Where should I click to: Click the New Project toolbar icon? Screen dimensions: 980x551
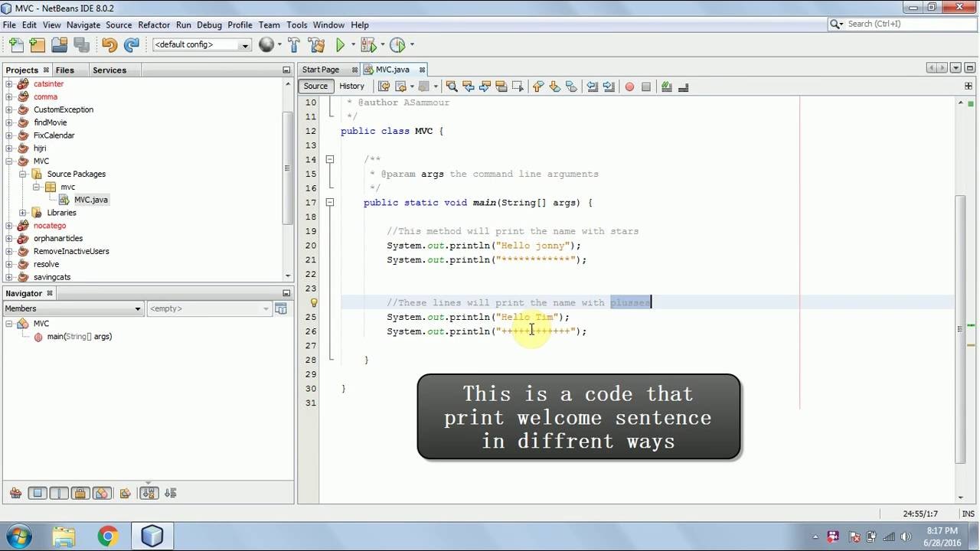pyautogui.click(x=38, y=45)
